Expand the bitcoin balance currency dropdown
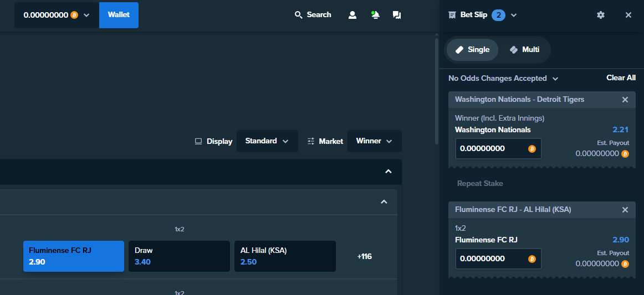This screenshot has height=295, width=644. pos(86,15)
